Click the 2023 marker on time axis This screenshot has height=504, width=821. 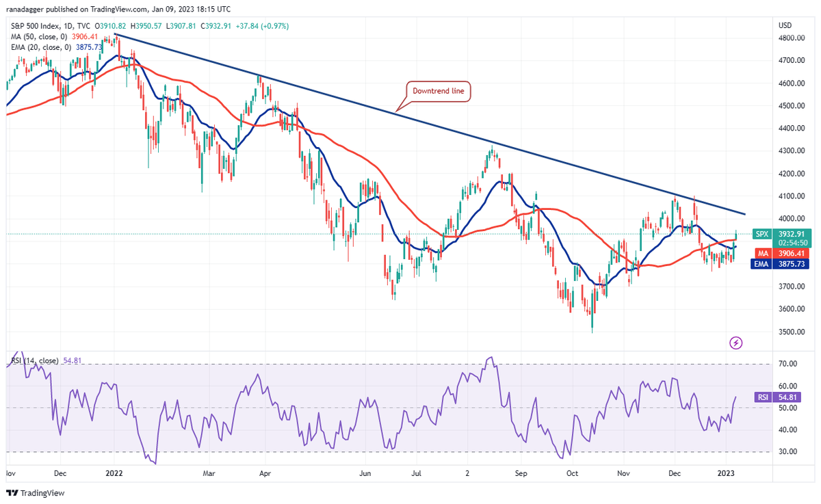click(x=725, y=473)
